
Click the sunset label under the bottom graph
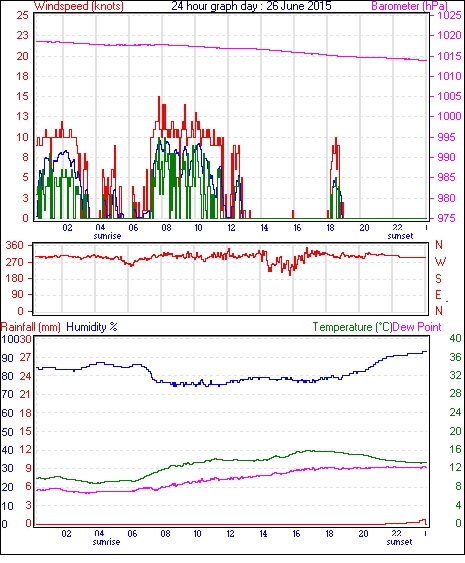(x=400, y=542)
